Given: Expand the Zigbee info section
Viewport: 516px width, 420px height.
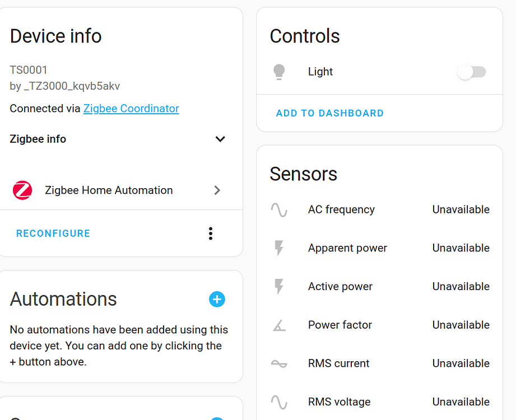Looking at the screenshot, I should click(x=220, y=139).
